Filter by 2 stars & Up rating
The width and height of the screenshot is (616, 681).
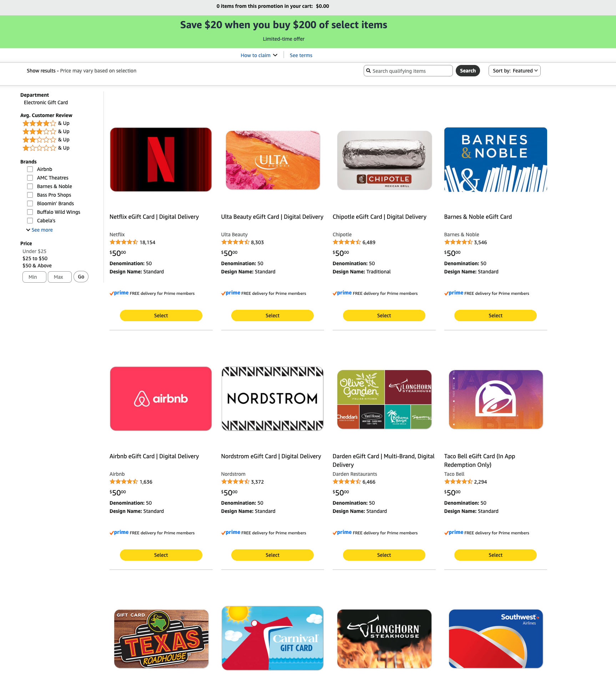[46, 140]
